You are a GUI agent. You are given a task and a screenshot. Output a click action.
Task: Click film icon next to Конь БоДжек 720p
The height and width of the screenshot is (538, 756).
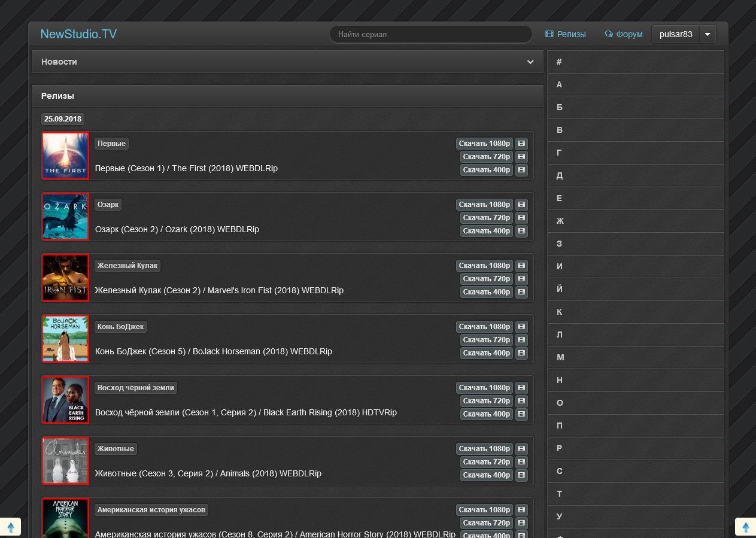coord(521,340)
